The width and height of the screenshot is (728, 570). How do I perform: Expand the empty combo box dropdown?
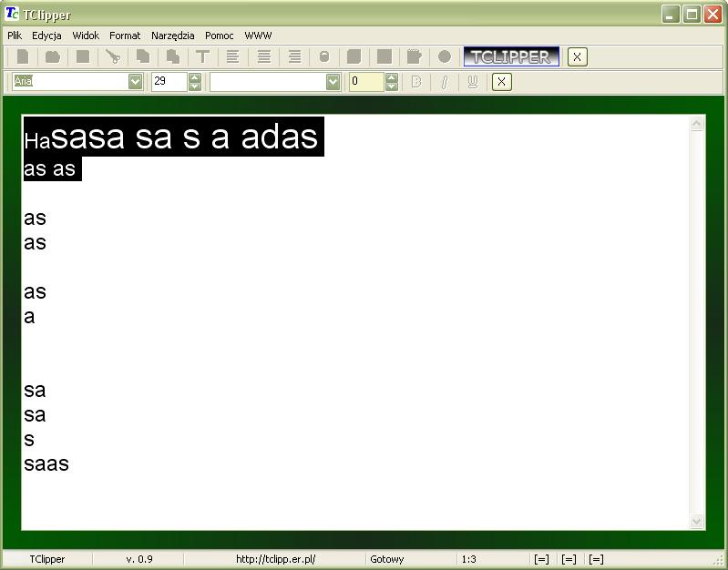click(x=333, y=82)
